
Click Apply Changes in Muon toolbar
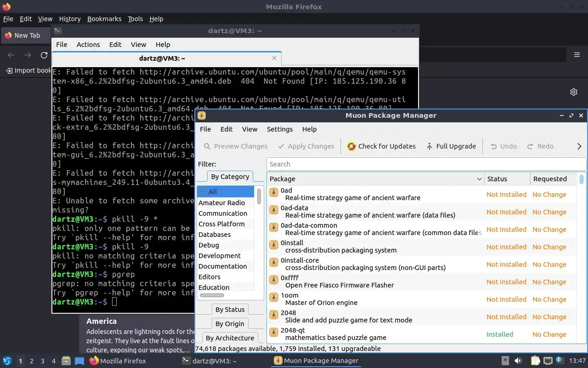(x=306, y=146)
